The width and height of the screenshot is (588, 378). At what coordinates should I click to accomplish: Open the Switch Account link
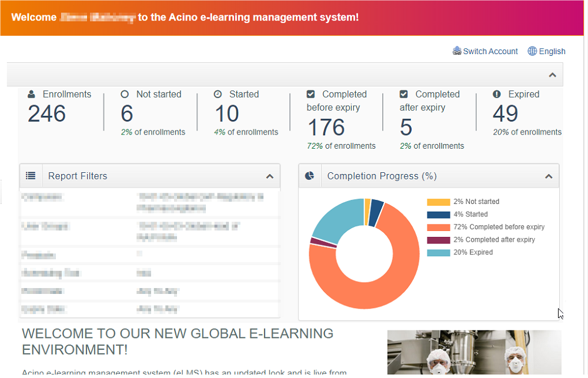point(490,51)
